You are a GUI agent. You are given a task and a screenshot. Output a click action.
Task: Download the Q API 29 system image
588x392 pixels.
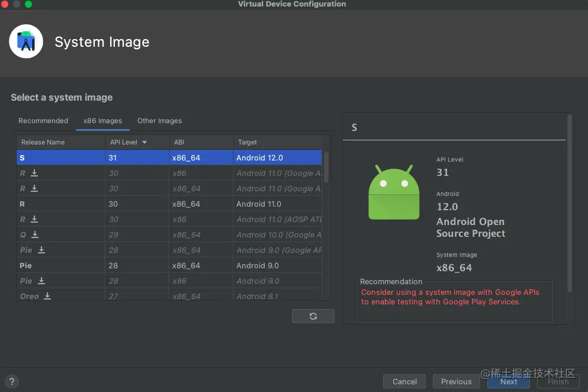click(35, 234)
